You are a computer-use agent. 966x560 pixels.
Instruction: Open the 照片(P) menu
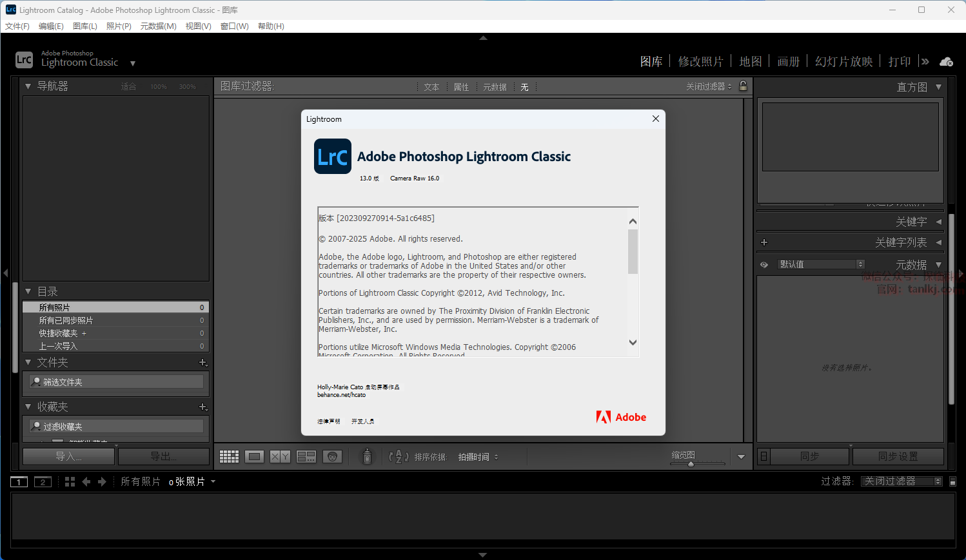(119, 26)
